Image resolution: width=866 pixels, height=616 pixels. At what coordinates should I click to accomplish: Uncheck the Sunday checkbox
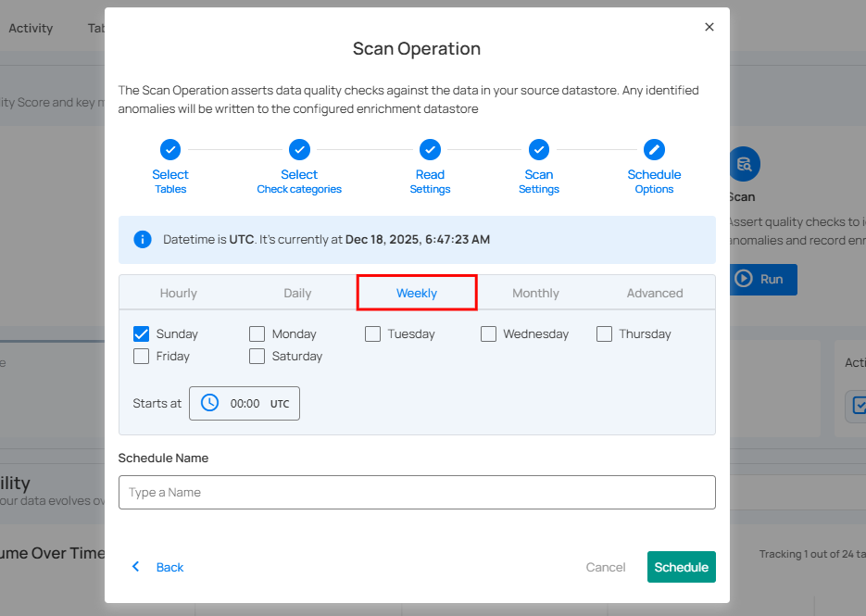142,333
